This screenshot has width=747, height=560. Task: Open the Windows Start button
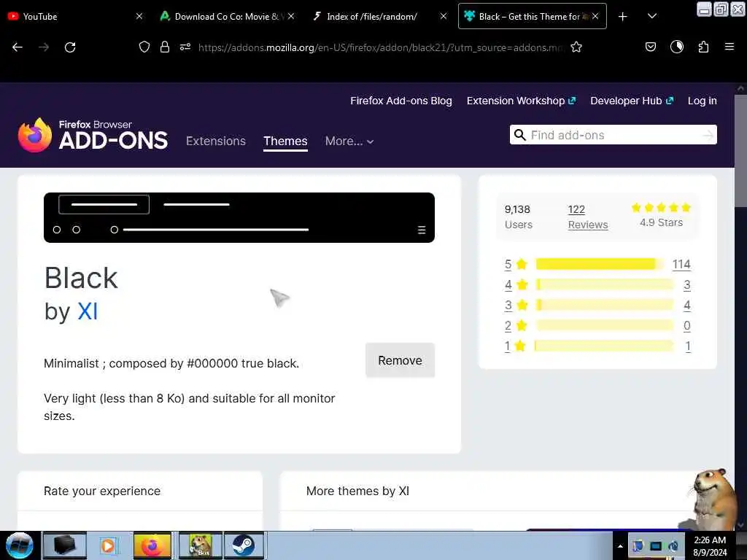tap(20, 545)
